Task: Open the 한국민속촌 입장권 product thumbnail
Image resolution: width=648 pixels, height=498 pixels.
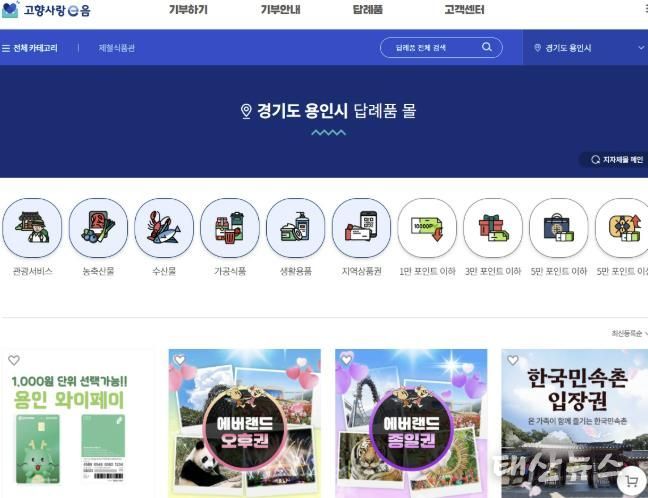Action: coord(574,424)
